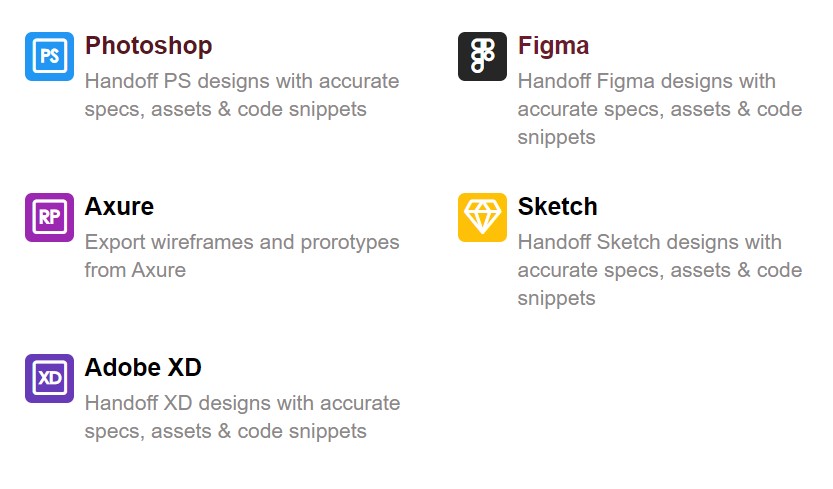Click the black Figma logo icon
This screenshot has width=833, height=489.
click(482, 56)
